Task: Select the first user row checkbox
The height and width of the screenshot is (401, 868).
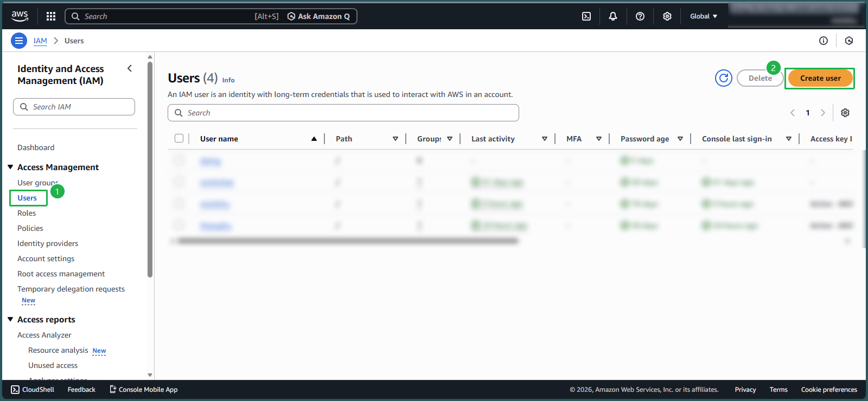Action: (179, 160)
